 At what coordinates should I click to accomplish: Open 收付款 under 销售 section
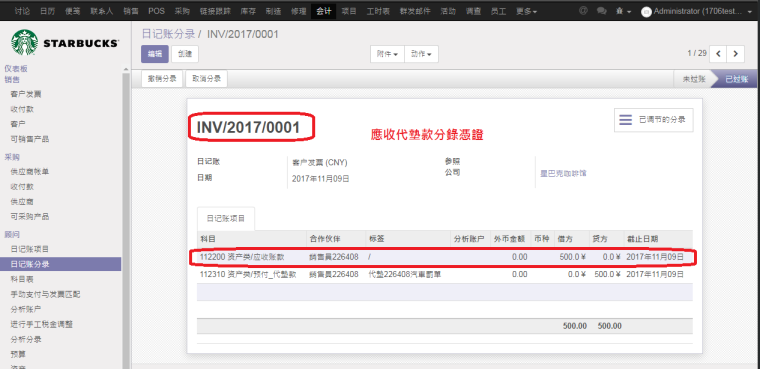(x=22, y=109)
